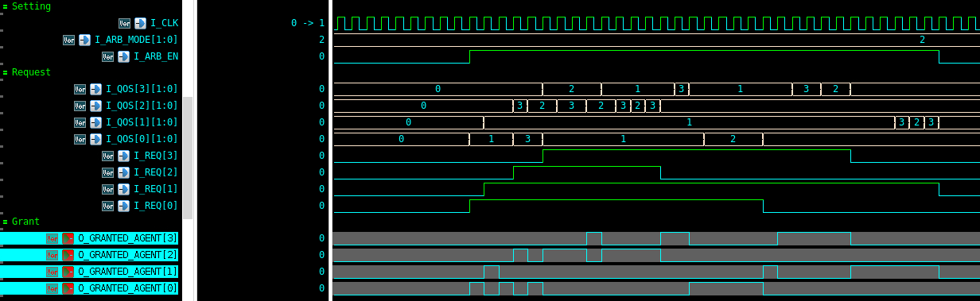Image resolution: width=980 pixels, height=301 pixels.
Task: Select the I_REQ[0] signal name
Action: point(156,206)
